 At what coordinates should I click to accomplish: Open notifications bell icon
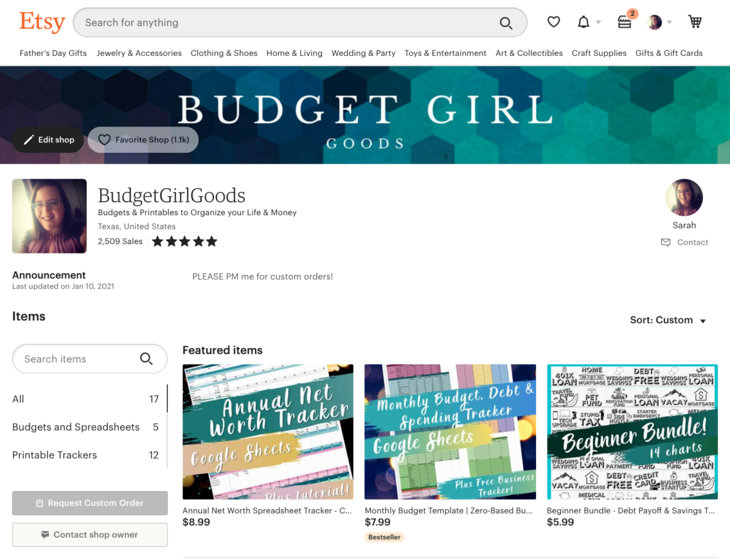(x=583, y=22)
